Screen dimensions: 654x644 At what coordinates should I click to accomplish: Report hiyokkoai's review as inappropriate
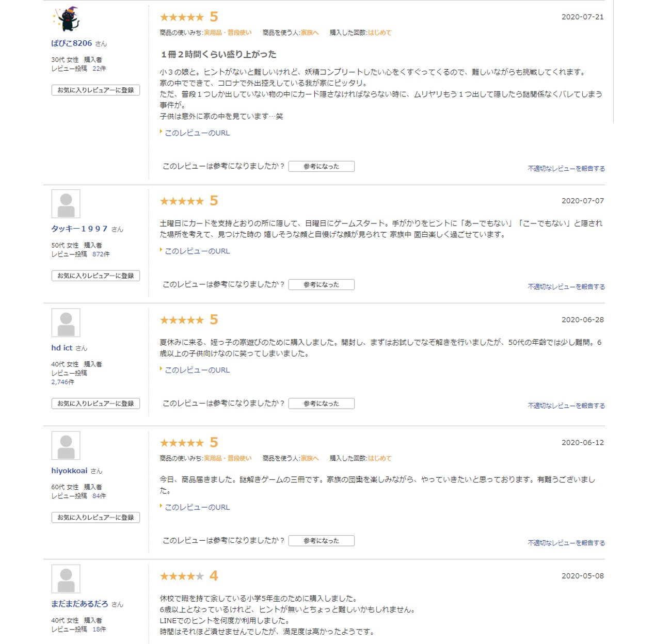566,543
